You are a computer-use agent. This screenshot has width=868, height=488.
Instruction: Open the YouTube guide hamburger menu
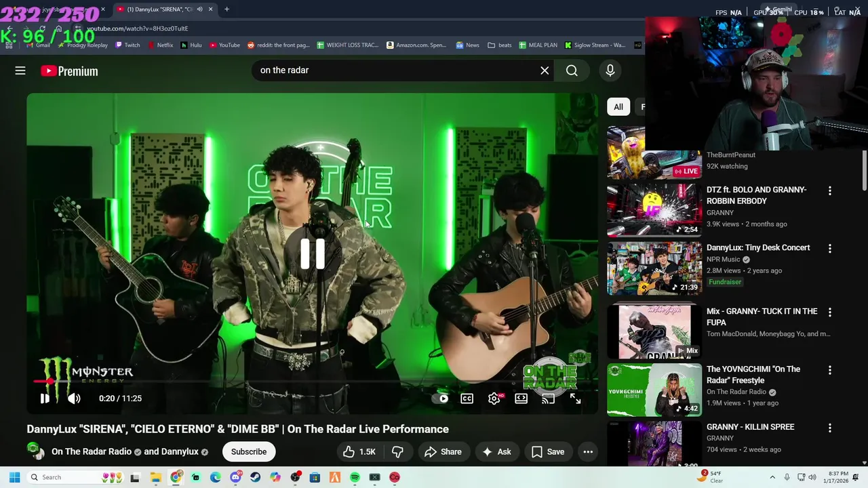pyautogui.click(x=20, y=70)
